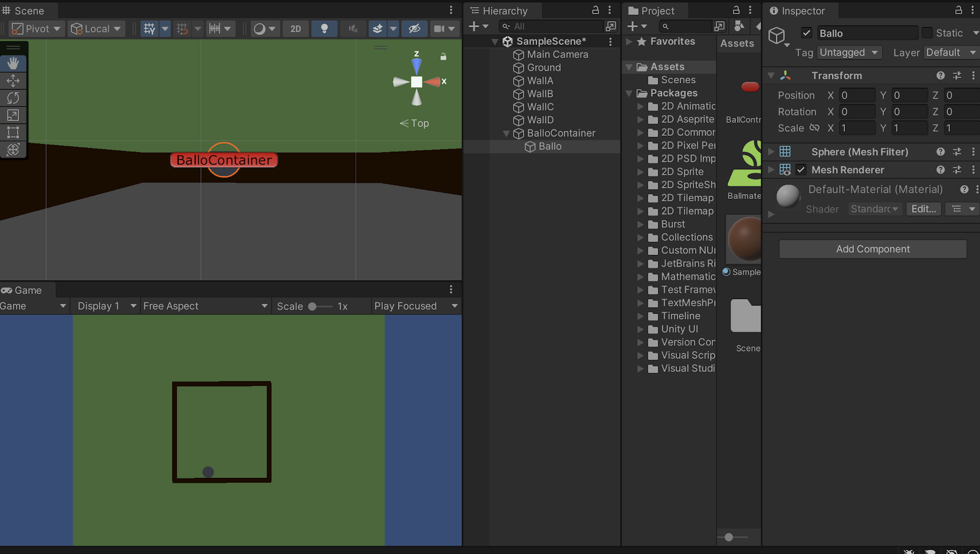Select the Move tool in Scene toolbar

13,80
